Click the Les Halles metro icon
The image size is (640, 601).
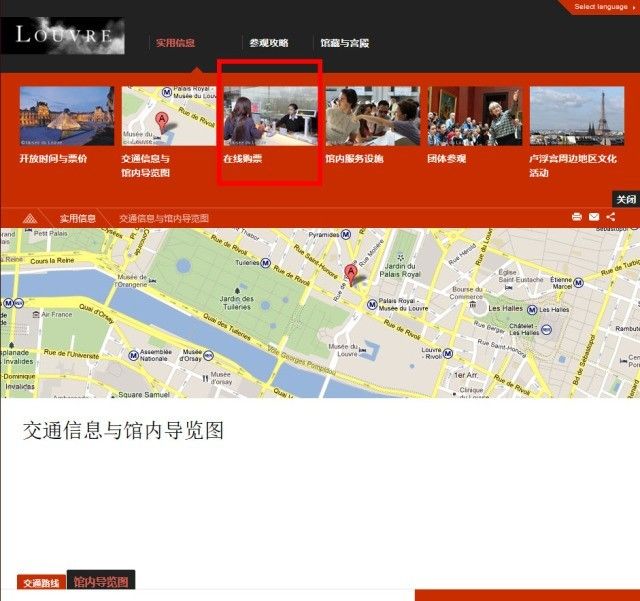(532, 309)
